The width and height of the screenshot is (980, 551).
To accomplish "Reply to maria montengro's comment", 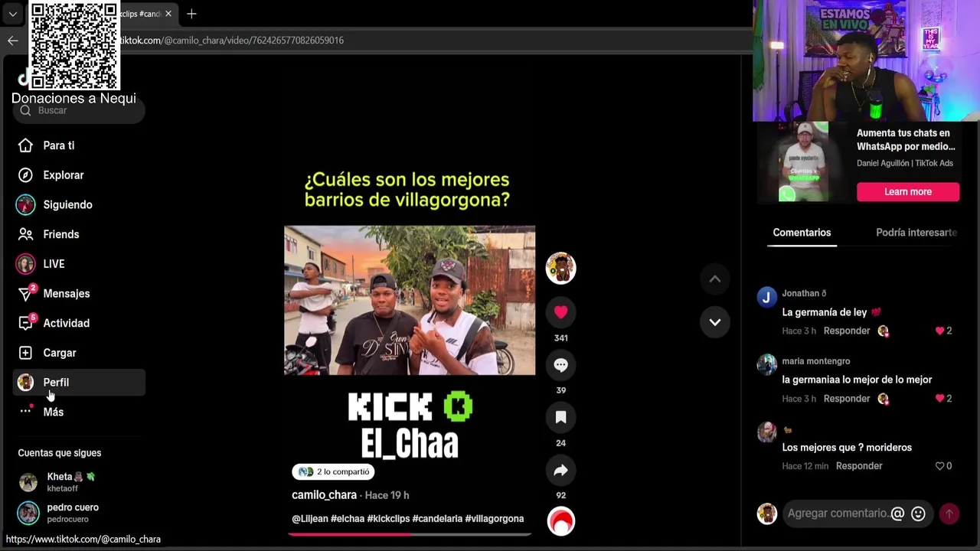I will [846, 399].
